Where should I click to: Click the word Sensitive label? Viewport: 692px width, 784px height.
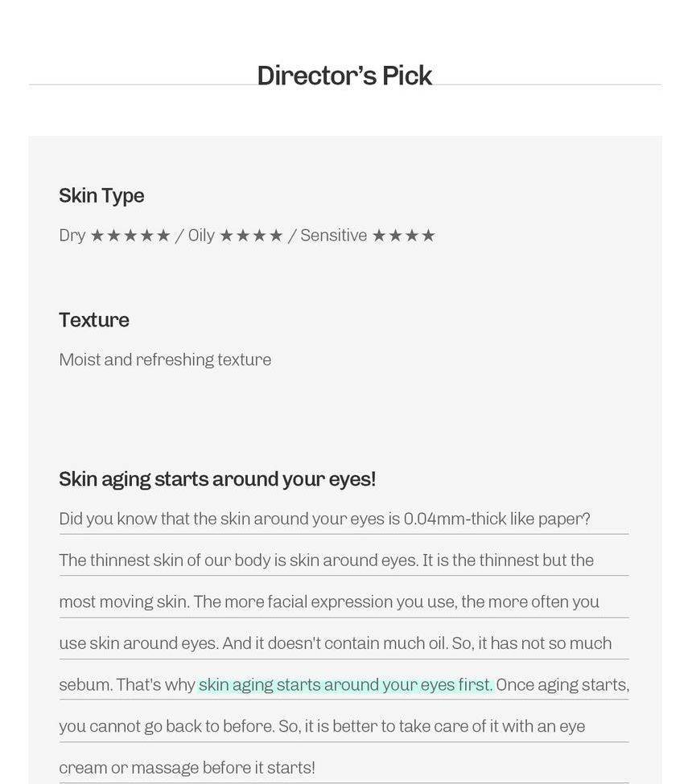(333, 236)
